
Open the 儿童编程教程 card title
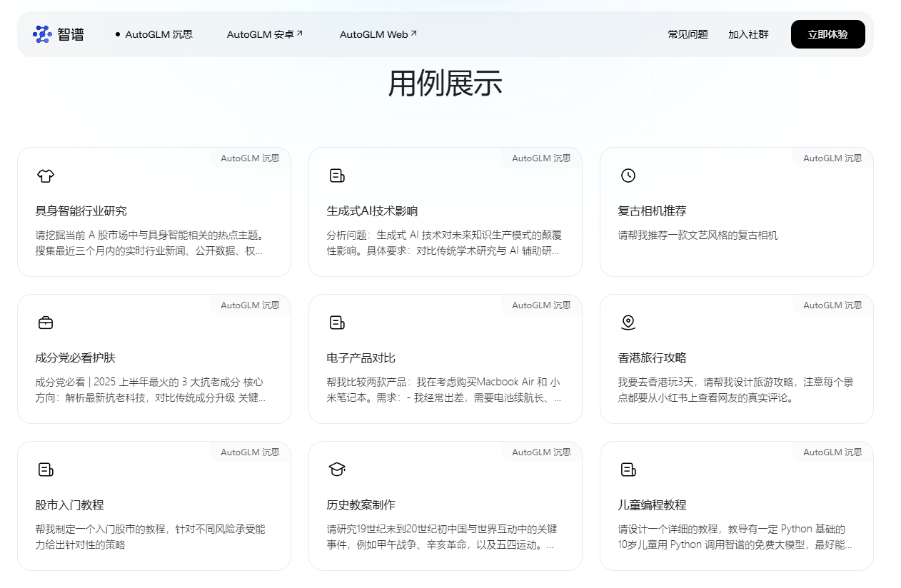(652, 505)
